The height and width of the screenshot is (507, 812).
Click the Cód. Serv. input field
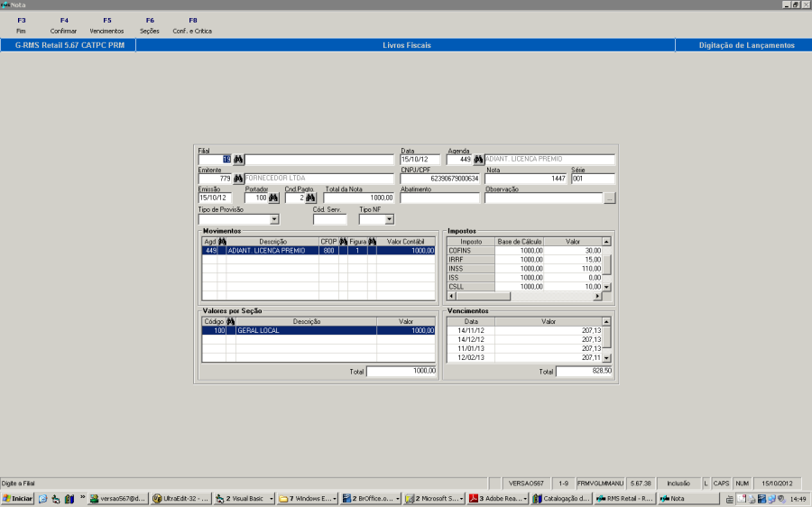(330, 219)
